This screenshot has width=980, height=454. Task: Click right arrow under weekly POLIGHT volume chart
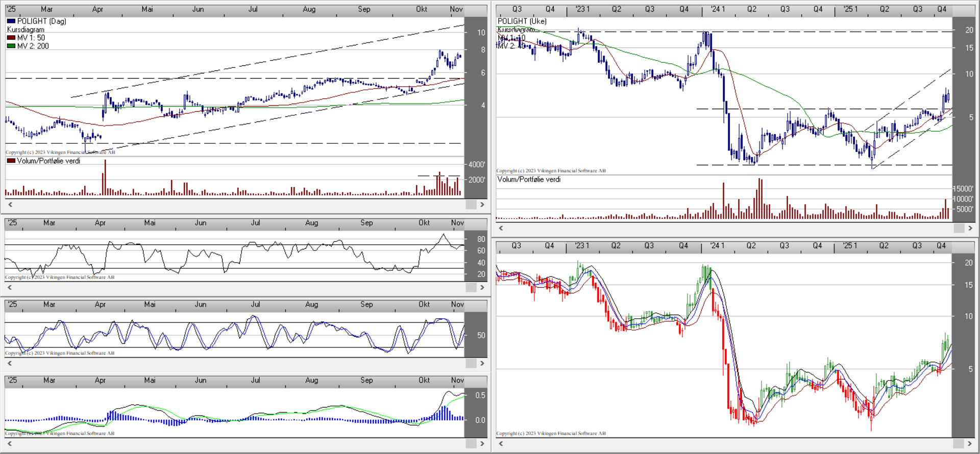tap(970, 228)
